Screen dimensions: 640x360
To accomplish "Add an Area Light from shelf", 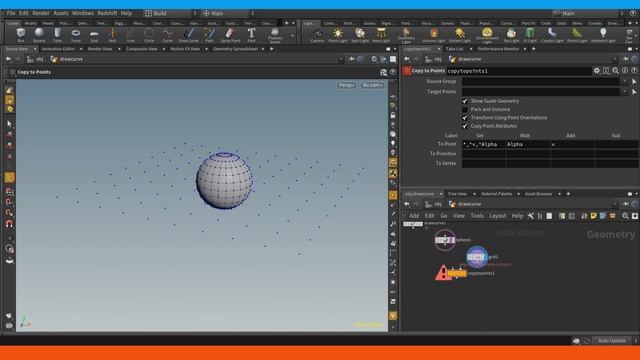I will [x=381, y=35].
